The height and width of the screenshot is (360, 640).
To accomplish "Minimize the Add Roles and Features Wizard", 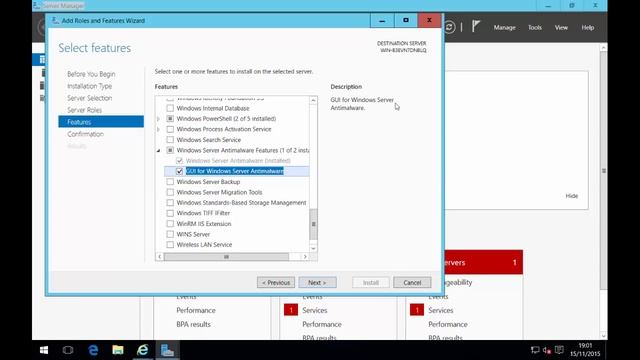I will pyautogui.click(x=382, y=20).
